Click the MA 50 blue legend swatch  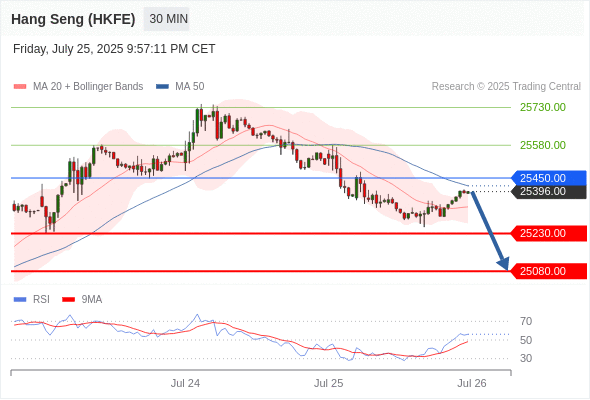(x=162, y=87)
